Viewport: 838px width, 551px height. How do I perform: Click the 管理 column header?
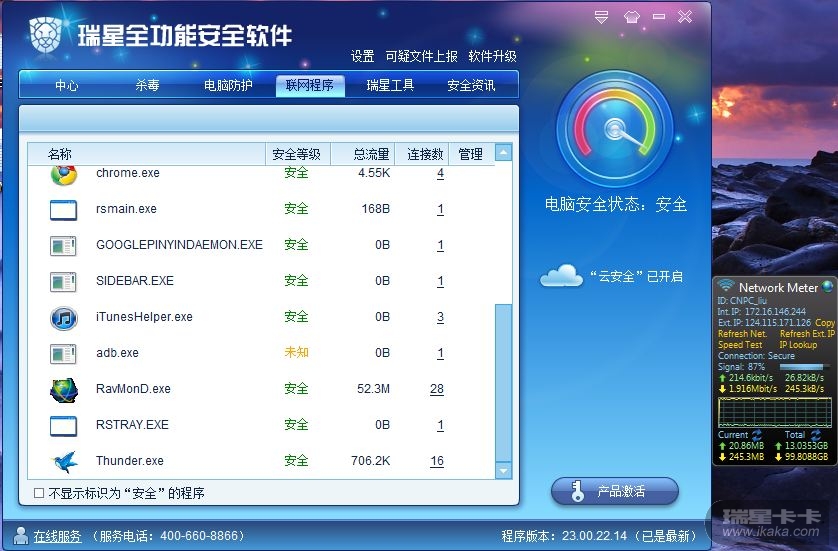pos(471,154)
